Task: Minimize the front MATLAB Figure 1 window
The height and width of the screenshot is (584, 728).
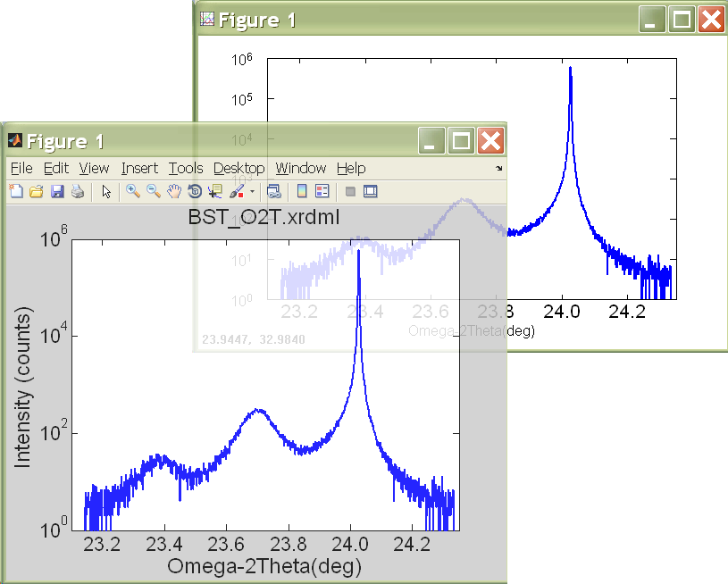Action: pyautogui.click(x=431, y=141)
